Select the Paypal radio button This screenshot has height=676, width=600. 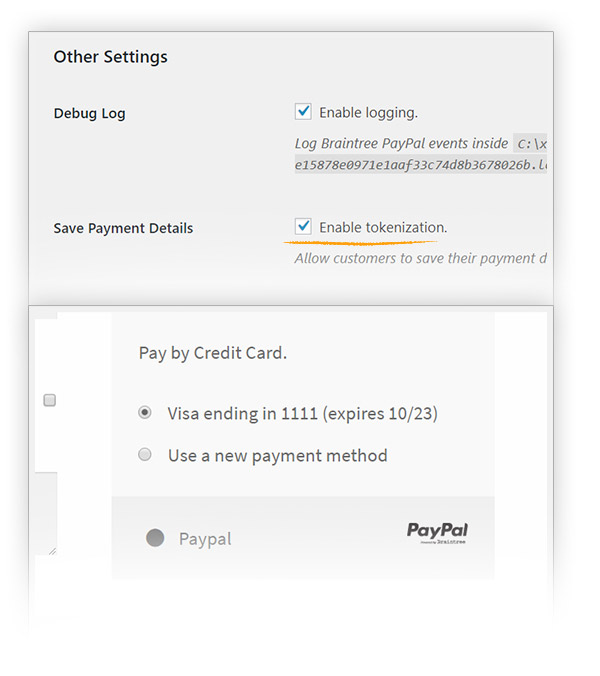[155, 538]
